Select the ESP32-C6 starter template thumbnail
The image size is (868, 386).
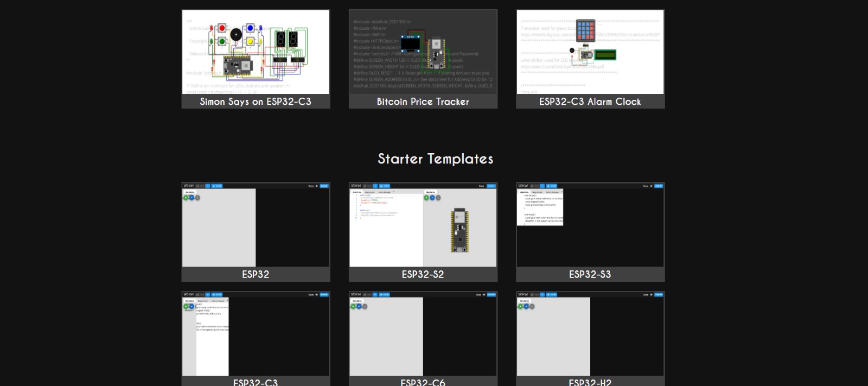423,334
